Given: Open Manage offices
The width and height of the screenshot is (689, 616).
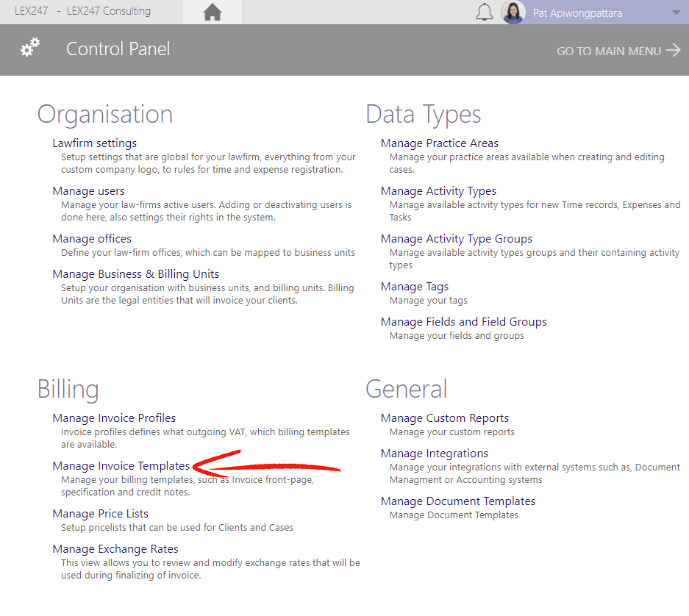Looking at the screenshot, I should (x=92, y=239).
